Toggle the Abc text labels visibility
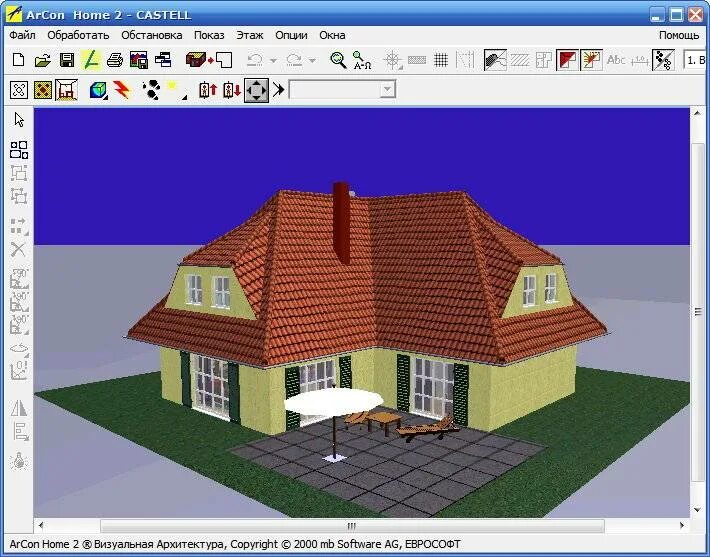The height and width of the screenshot is (557, 710). point(616,60)
